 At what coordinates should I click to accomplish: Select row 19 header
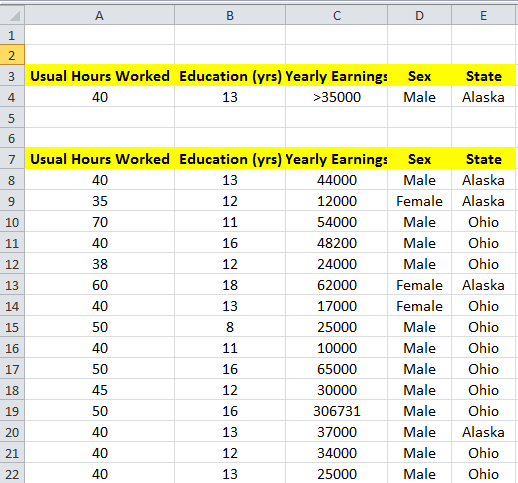pyautogui.click(x=12, y=411)
